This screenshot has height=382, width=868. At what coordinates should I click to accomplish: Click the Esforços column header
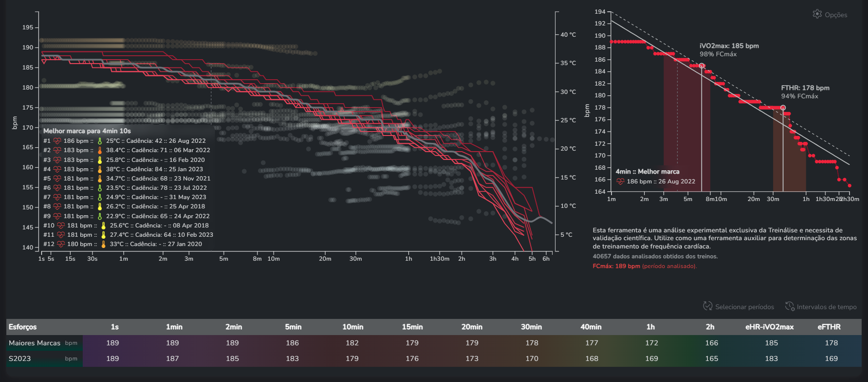click(23, 327)
